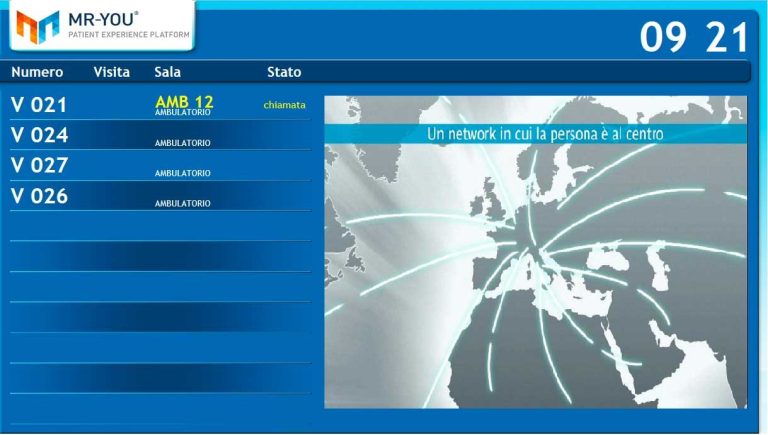The height and width of the screenshot is (435, 768).
Task: Select the Numero column header
Action: [x=37, y=72]
